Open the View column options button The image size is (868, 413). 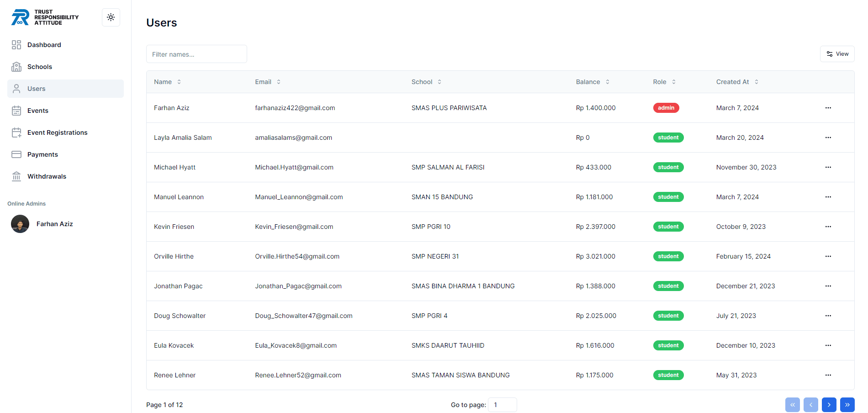[837, 53]
